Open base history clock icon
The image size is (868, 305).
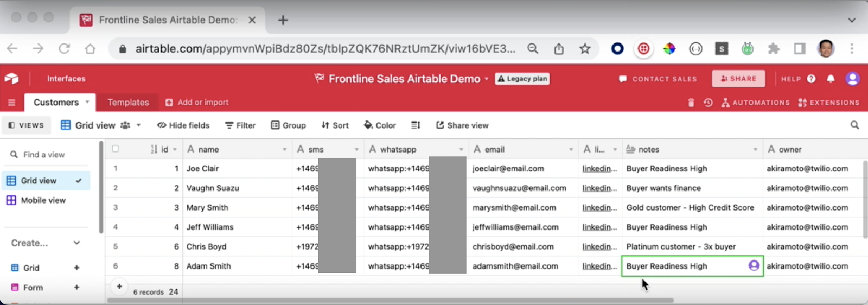(x=708, y=103)
